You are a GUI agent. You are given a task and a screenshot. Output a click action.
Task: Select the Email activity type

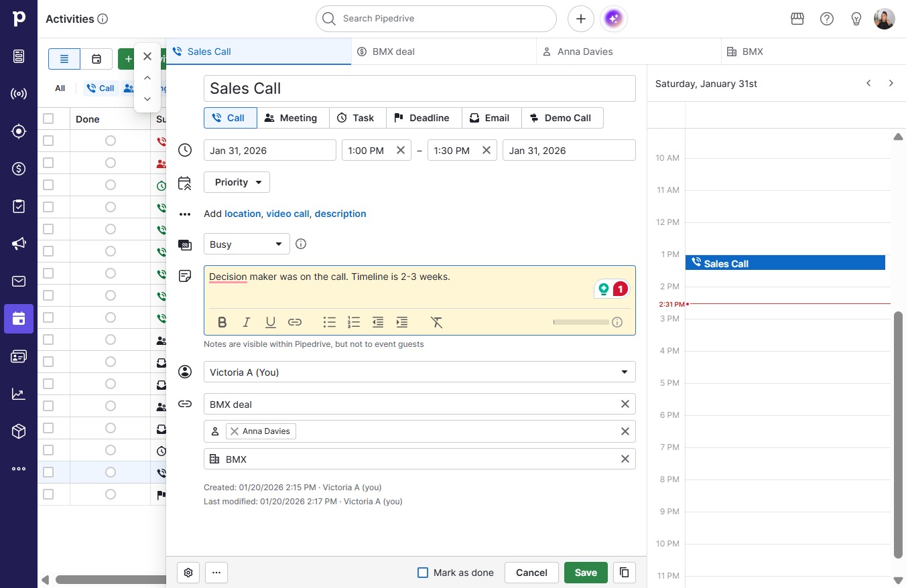491,118
